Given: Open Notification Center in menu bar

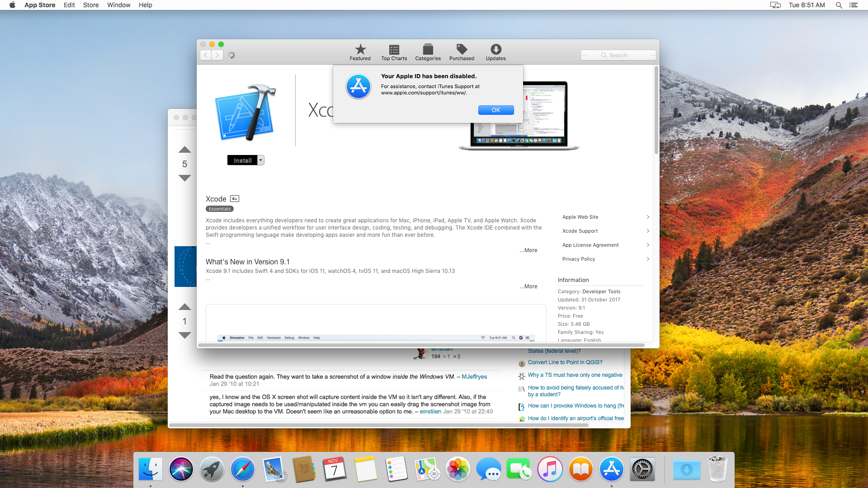Looking at the screenshot, I should click(x=854, y=5).
